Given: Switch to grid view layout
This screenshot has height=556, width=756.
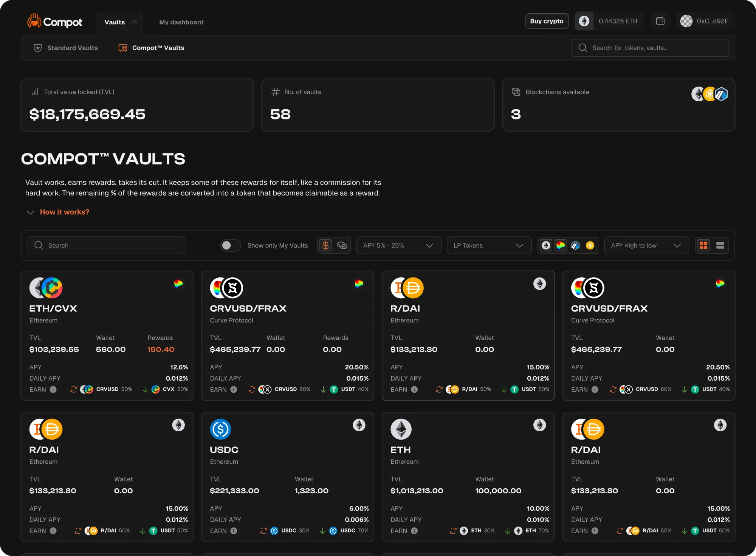Looking at the screenshot, I should pos(703,245).
